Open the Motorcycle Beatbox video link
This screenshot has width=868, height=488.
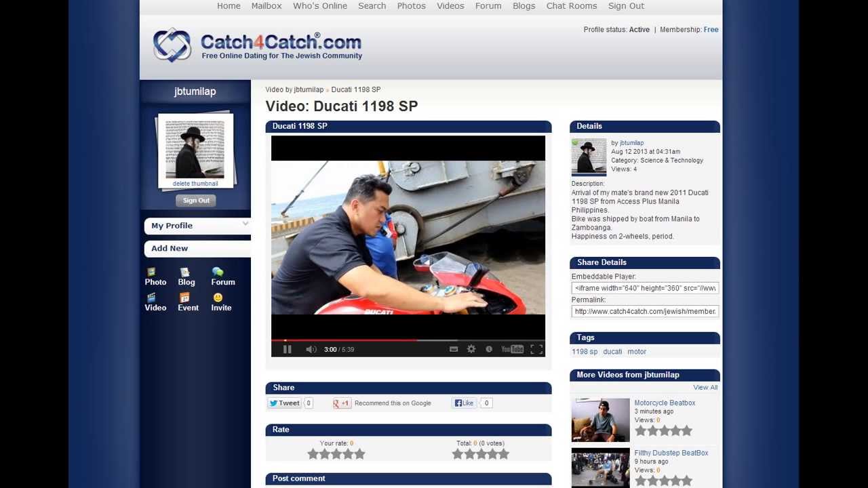[665, 403]
